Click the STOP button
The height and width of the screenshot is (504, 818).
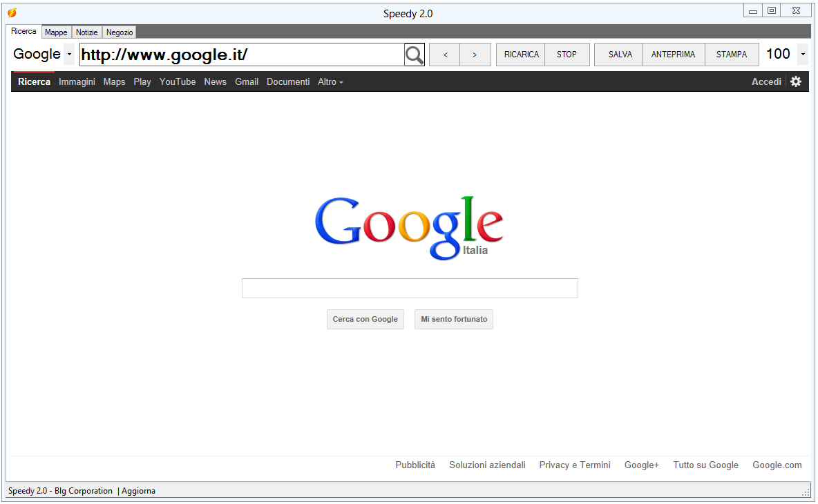coord(567,55)
